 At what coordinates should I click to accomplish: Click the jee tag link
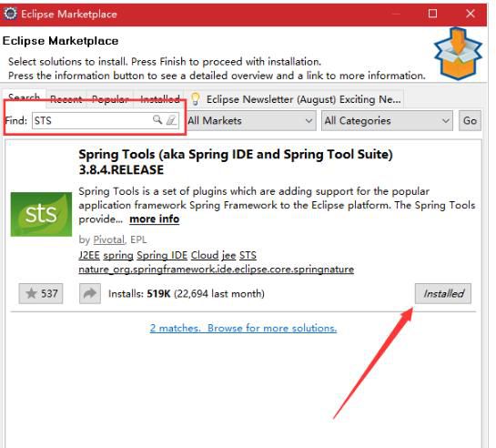pyautogui.click(x=228, y=255)
